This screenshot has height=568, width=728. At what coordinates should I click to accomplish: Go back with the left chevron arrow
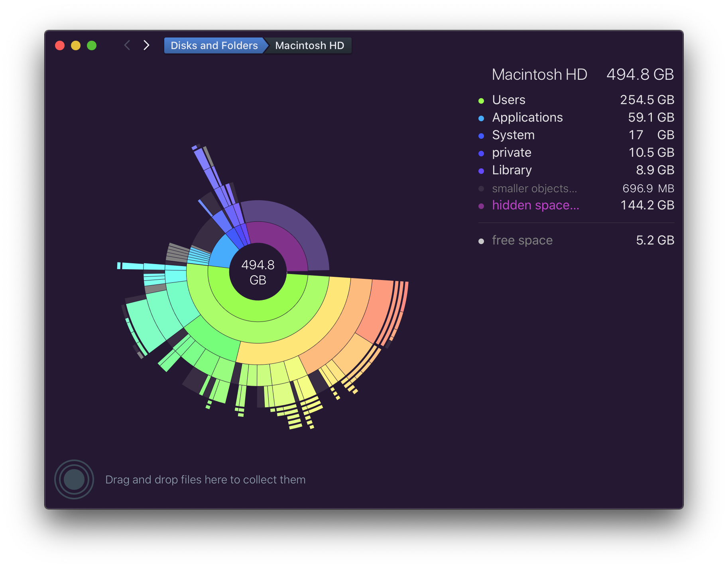click(127, 45)
